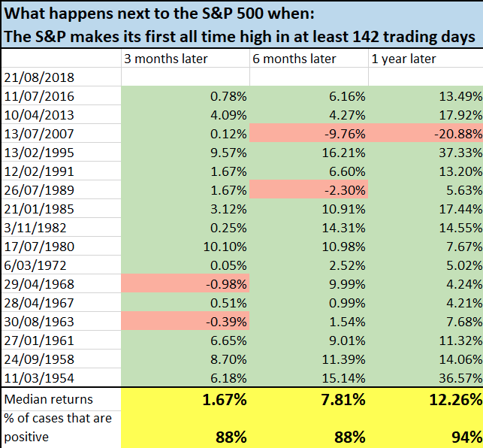483x448 pixels.
Task: Click the 'Median returns' label cell
Action: pyautogui.click(x=61, y=399)
